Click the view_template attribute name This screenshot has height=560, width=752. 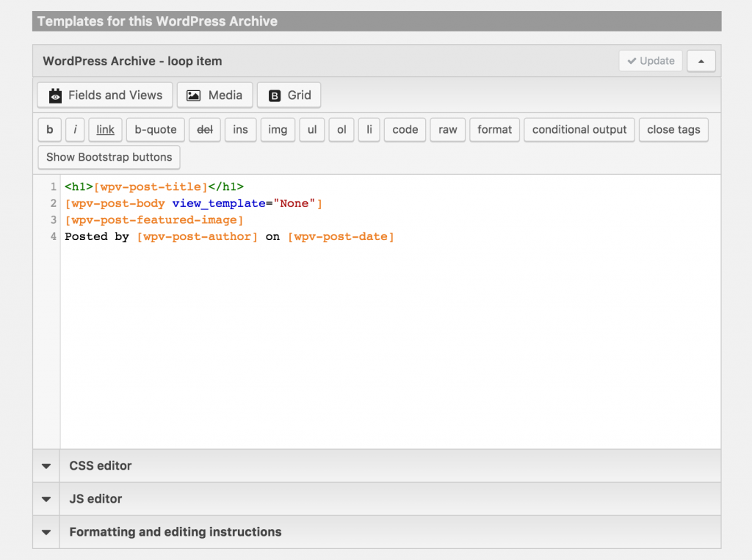[x=219, y=203]
